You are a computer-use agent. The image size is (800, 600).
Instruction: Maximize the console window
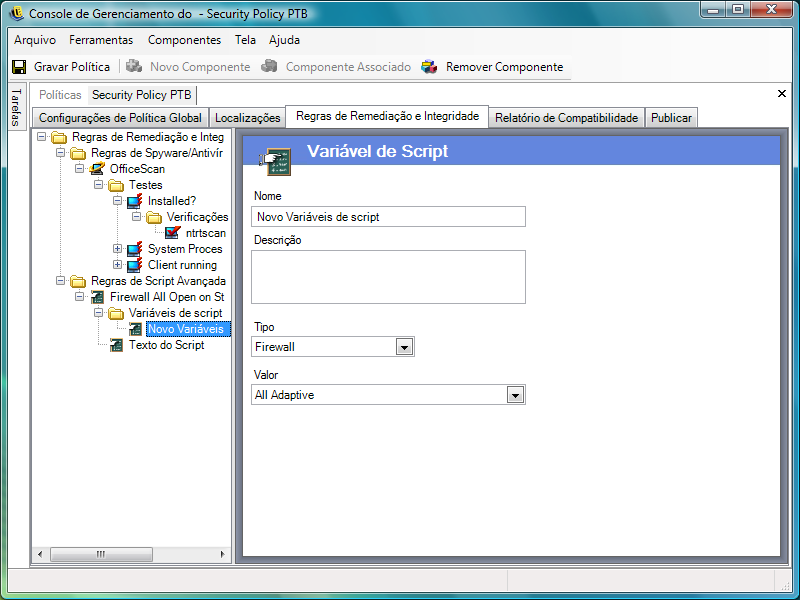[x=738, y=9]
